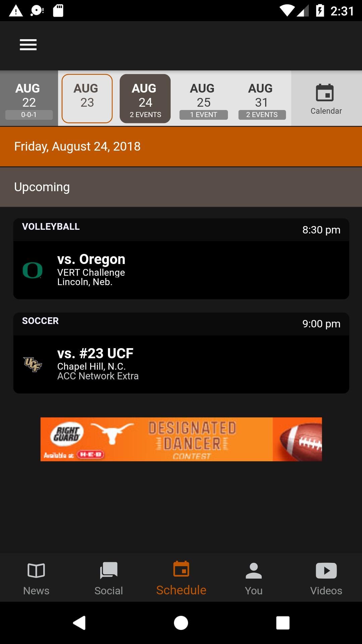Select the highlighted Aug 24 date tab

coord(145,99)
